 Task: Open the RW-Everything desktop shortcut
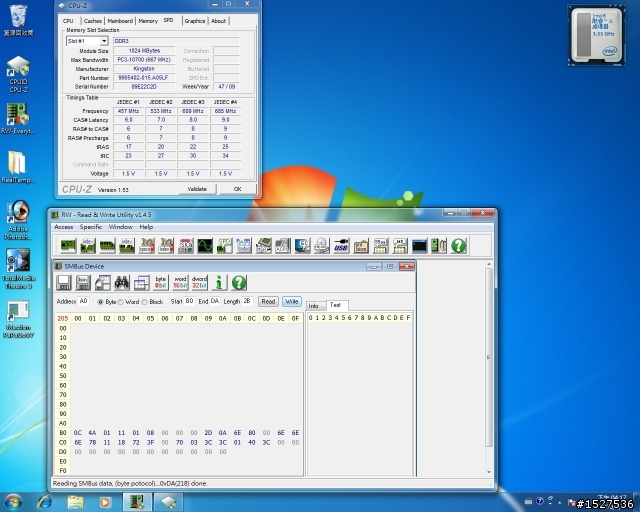(18, 118)
